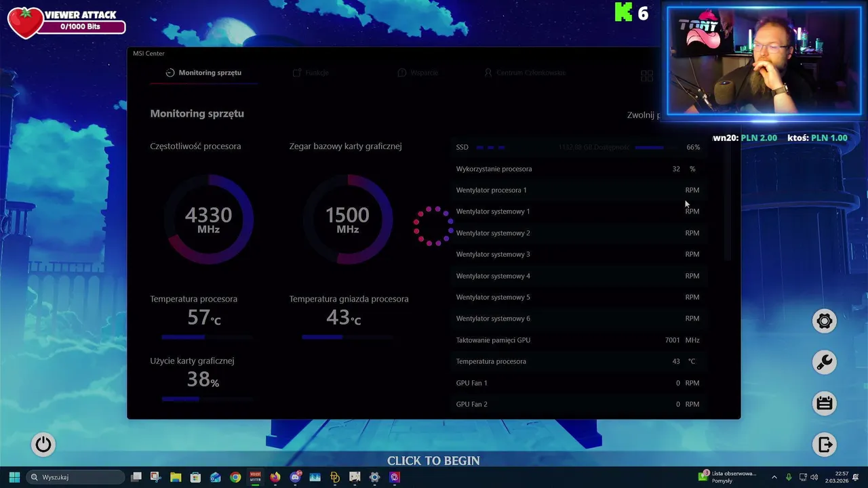Click the grid layout icon in MSI Center header

point(647,76)
